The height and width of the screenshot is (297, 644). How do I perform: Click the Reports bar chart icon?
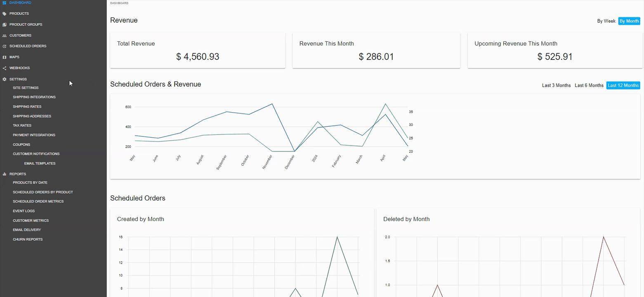[x=5, y=174]
